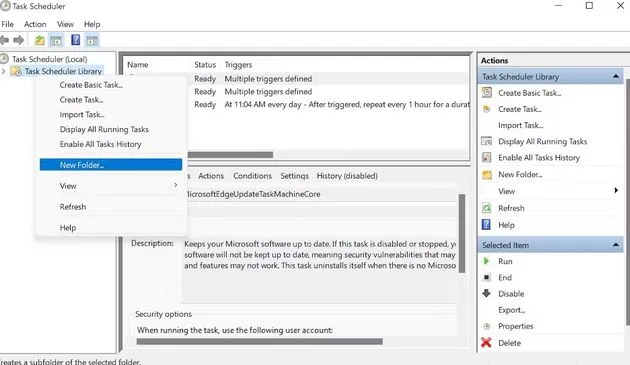Sort task list by Status column header
The height and width of the screenshot is (365, 630).
point(205,64)
